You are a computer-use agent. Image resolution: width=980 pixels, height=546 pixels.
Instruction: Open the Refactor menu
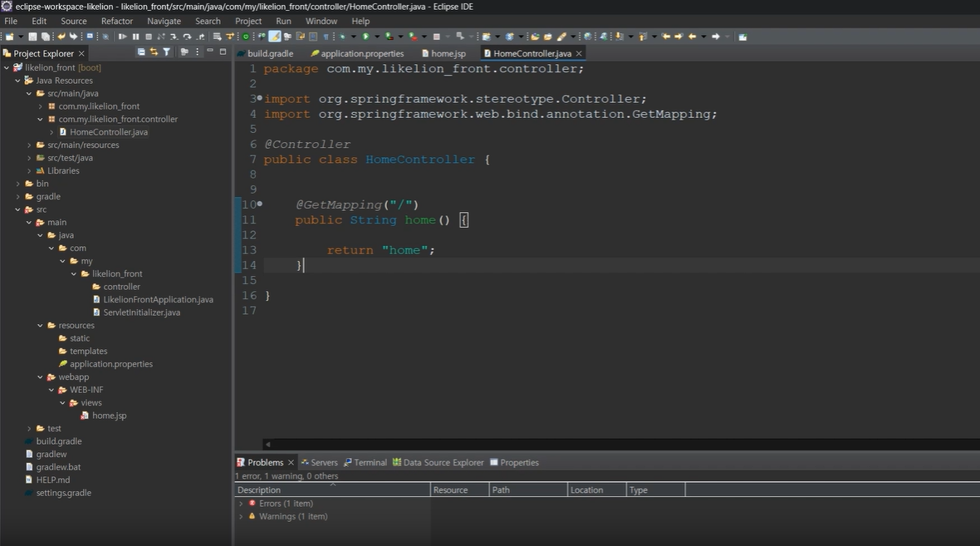pyautogui.click(x=116, y=21)
